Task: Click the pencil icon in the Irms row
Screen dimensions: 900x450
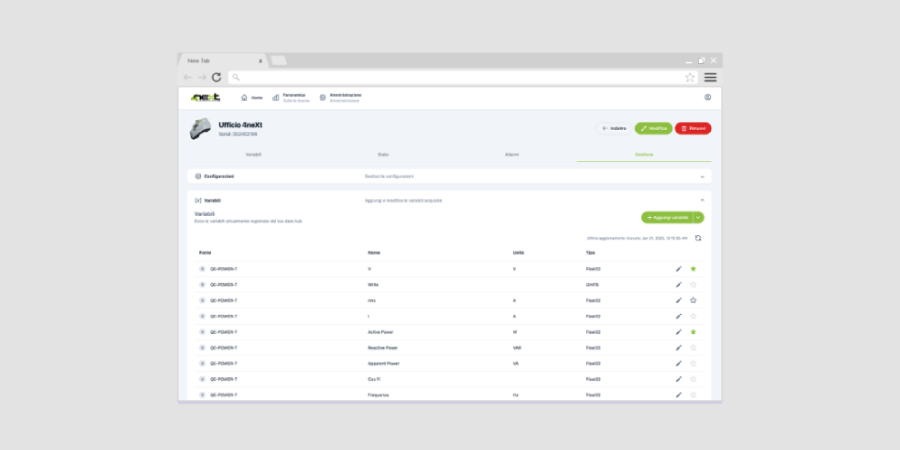Action: click(x=678, y=300)
